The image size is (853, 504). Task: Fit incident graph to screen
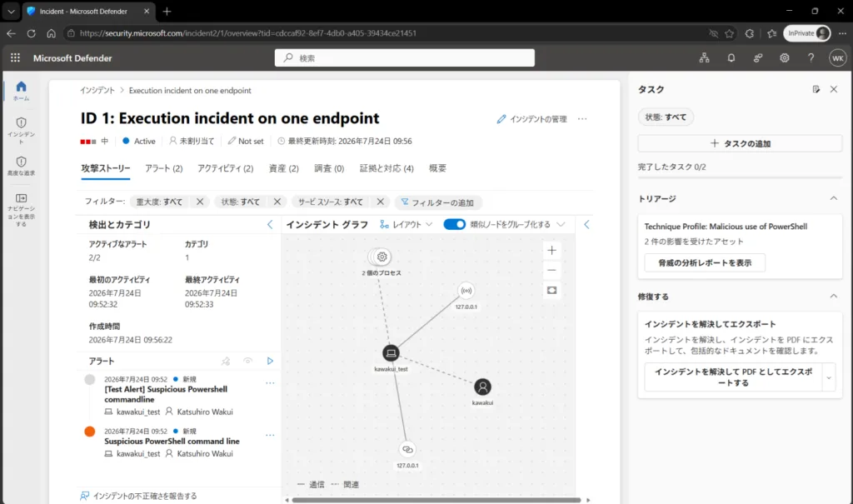tap(551, 290)
